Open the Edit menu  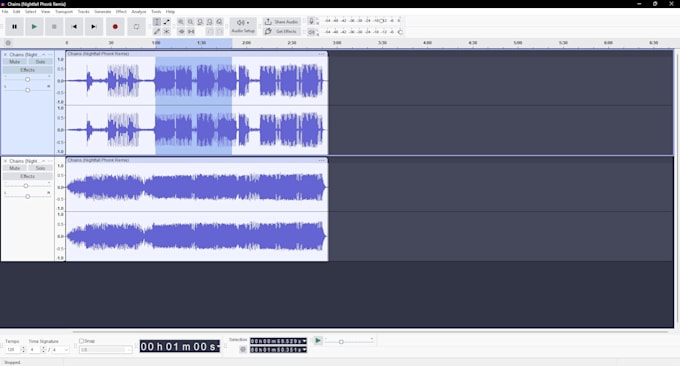16,12
